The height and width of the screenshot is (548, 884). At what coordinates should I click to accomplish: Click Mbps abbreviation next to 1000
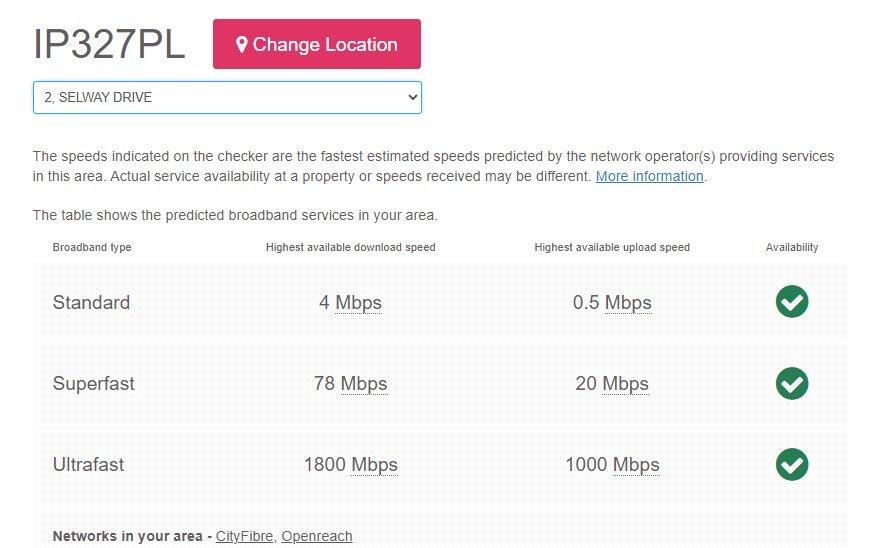tap(636, 465)
